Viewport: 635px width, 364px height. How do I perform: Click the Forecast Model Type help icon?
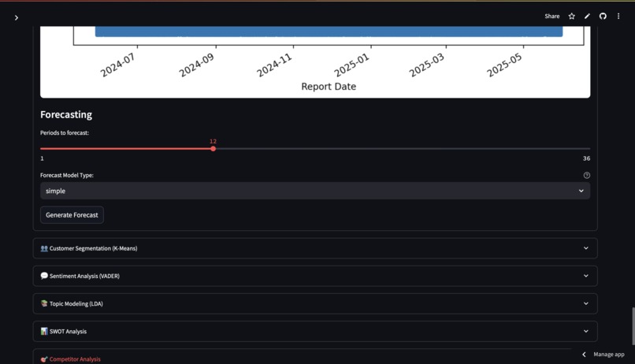pos(586,176)
